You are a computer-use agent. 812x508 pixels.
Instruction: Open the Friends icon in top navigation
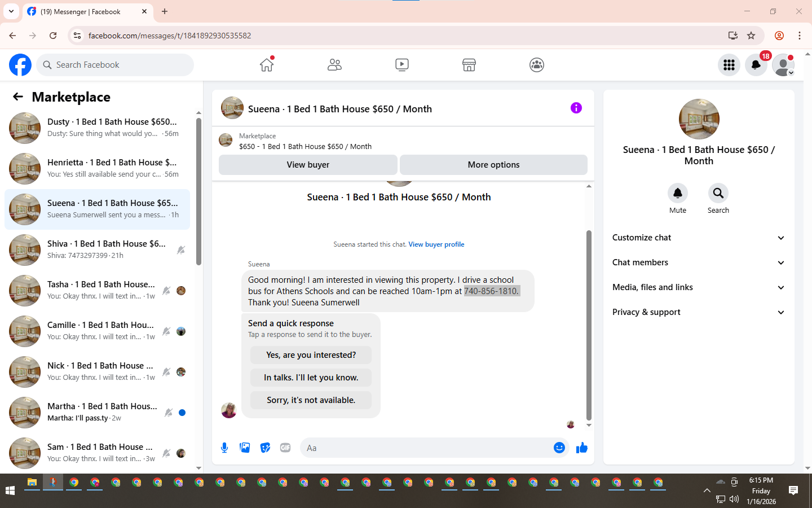(334, 65)
